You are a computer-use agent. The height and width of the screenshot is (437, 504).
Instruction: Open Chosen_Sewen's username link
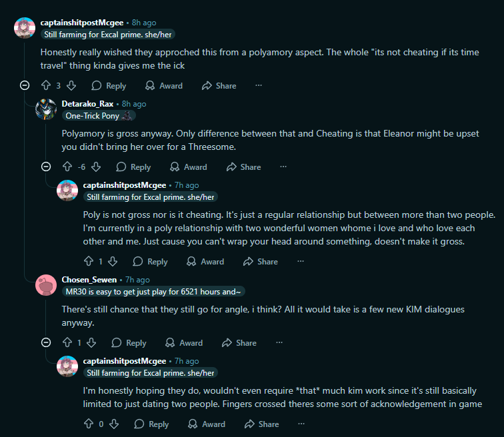[x=89, y=280]
